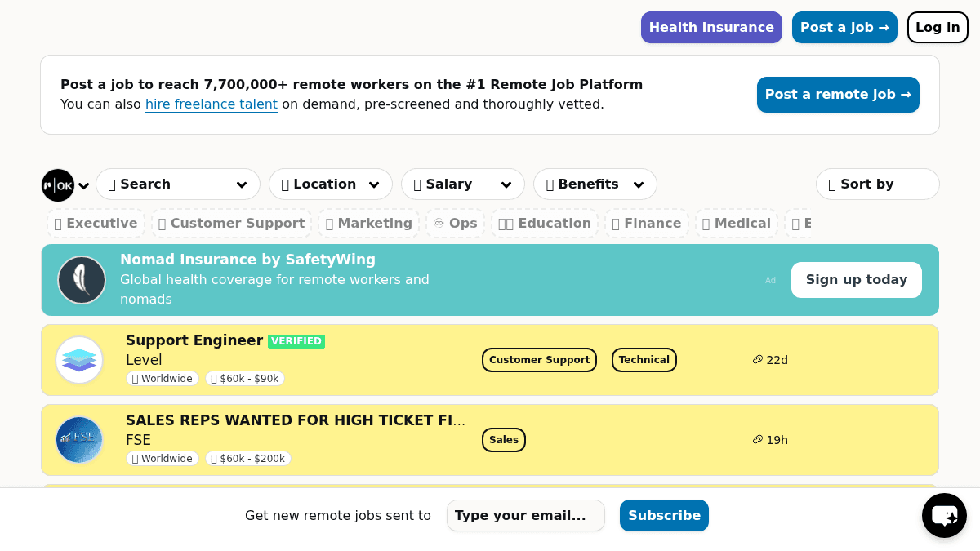The height and width of the screenshot is (551, 980).
Task: Click the Log in button
Action: tap(938, 28)
